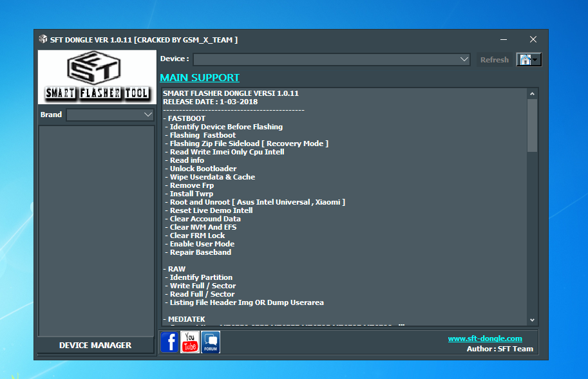This screenshot has width=588, height=379.
Task: Click 'Root and Unroot' text line
Action: (x=254, y=202)
